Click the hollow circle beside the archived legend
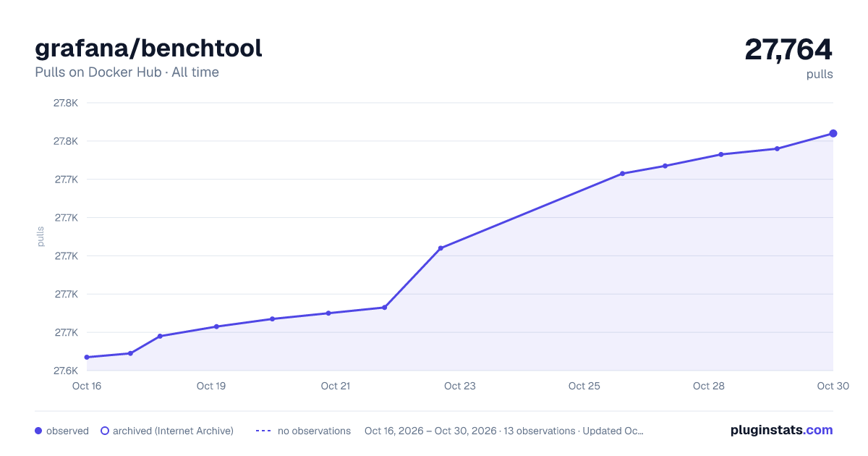 pos(105,431)
